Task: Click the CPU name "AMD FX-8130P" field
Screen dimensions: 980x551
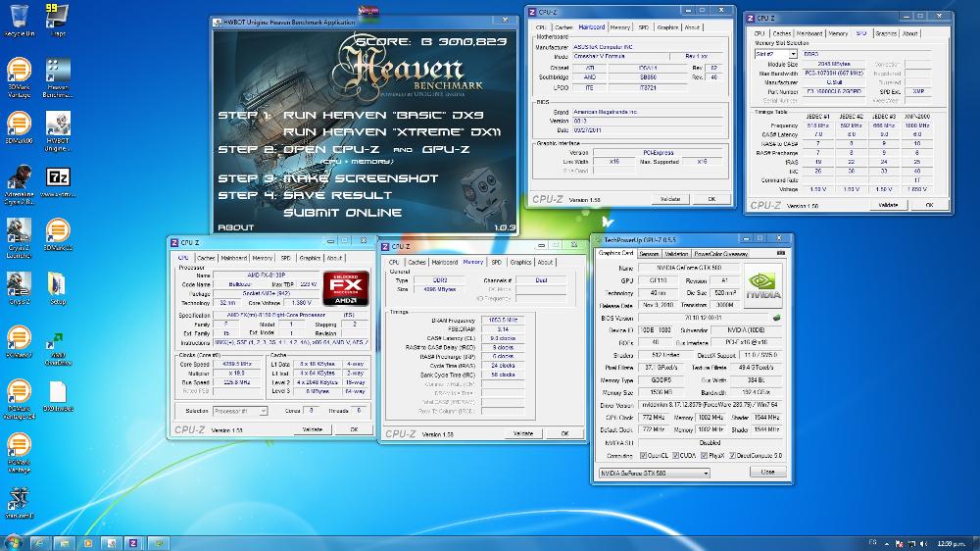Action: coord(266,275)
